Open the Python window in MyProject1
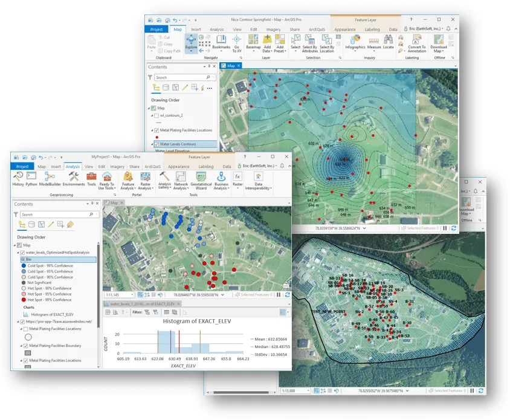Viewport: 510px width, 420px height. pyautogui.click(x=31, y=179)
